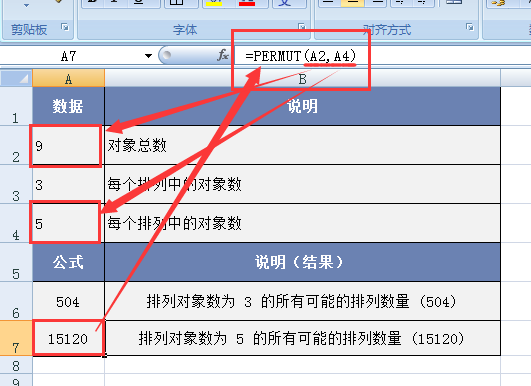Select row 1 header

point(16,106)
